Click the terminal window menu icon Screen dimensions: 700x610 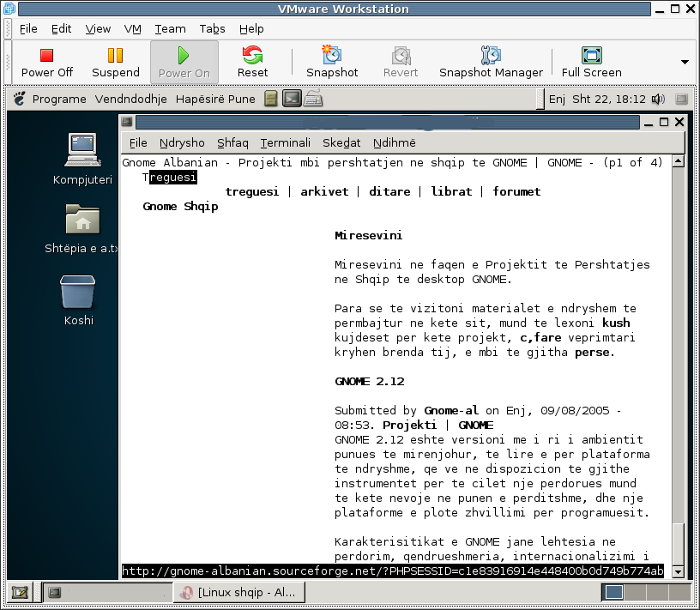[x=127, y=122]
